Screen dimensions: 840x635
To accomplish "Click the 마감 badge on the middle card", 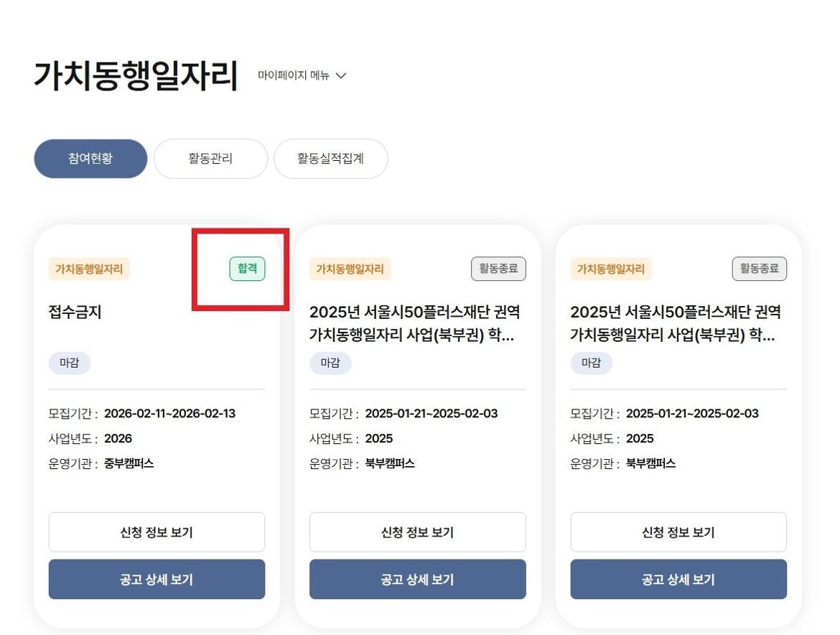I will [330, 363].
